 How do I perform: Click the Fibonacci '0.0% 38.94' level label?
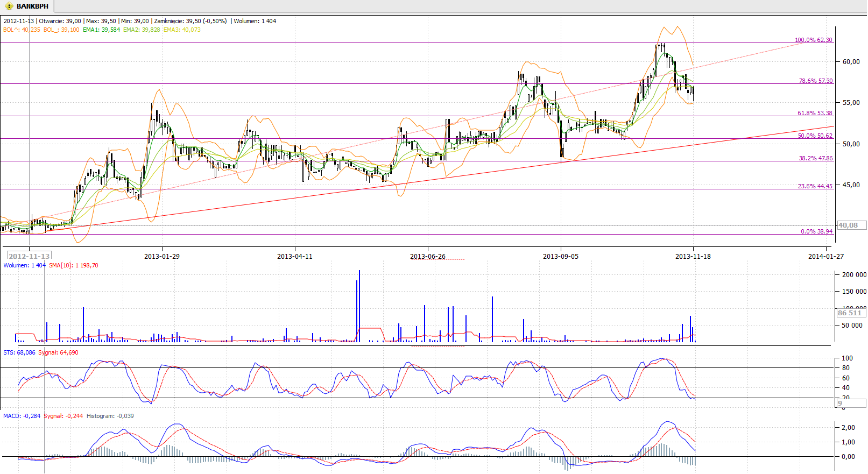pyautogui.click(x=817, y=231)
